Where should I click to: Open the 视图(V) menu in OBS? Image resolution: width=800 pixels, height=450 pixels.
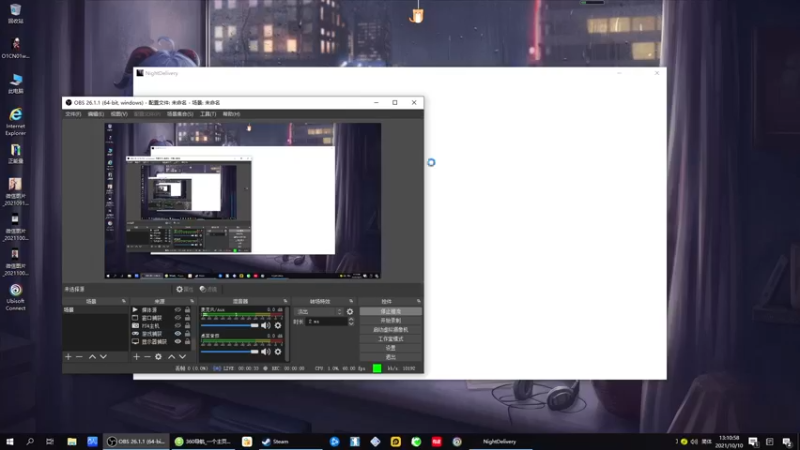coord(118,114)
